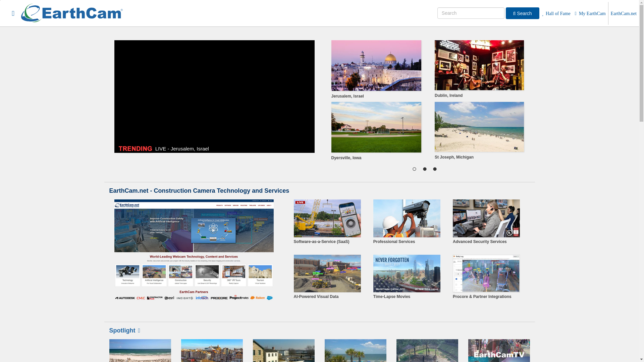644x362 pixels.
Task: Open the Spotlight section heading
Action: point(125,330)
